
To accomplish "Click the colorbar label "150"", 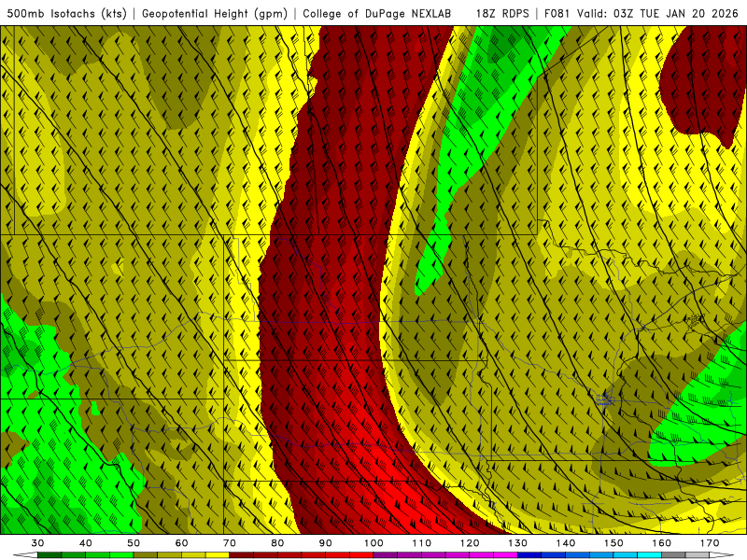I will 613,543.
